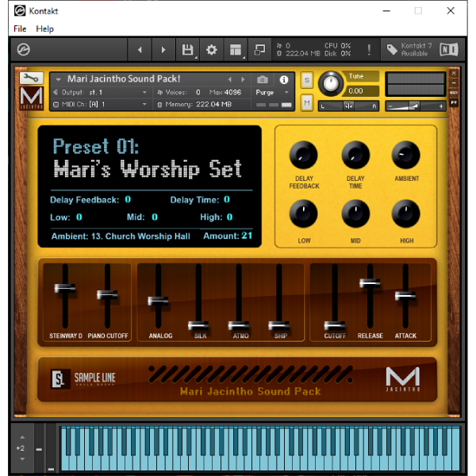Click the Memory 222.04 MB readout

click(194, 105)
